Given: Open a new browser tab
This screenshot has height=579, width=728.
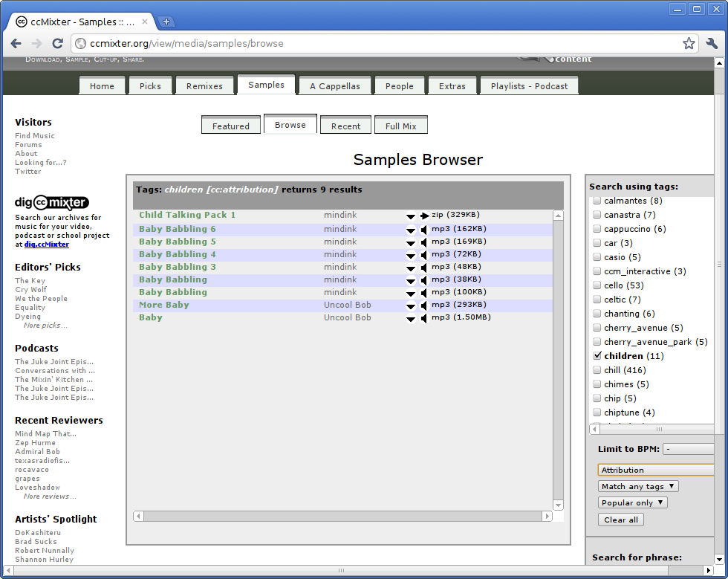Looking at the screenshot, I should point(166,22).
